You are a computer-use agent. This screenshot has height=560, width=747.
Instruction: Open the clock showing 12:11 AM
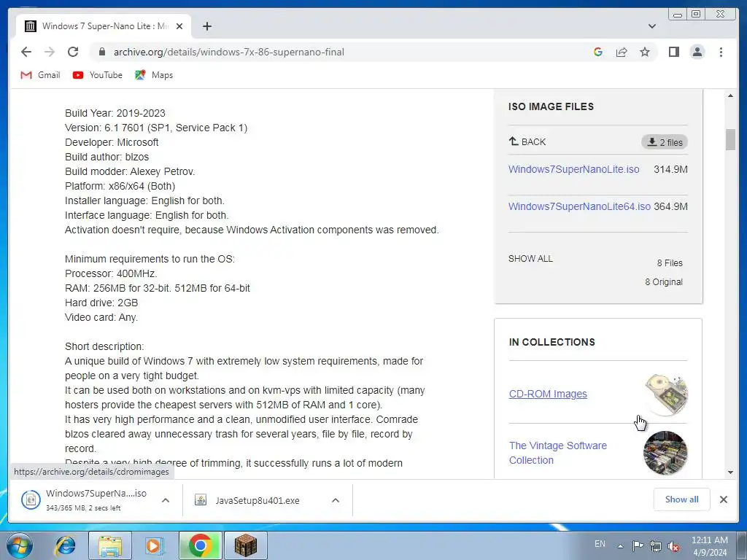tap(710, 546)
